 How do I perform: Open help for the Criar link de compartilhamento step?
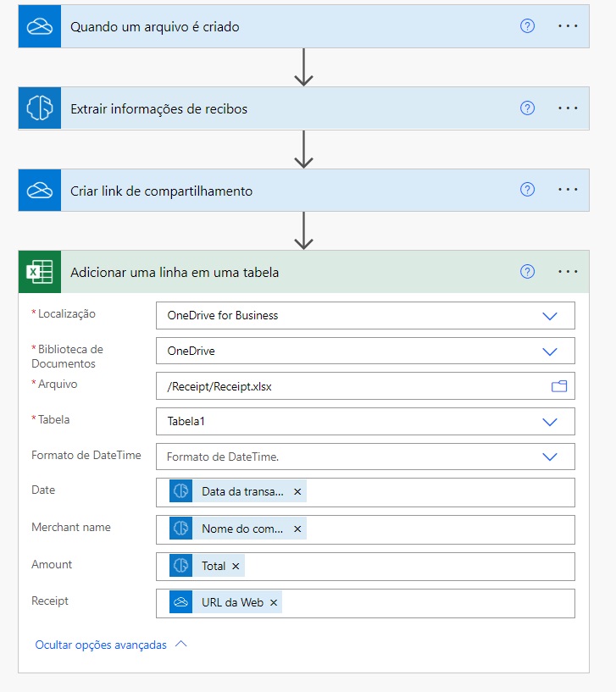coord(527,190)
